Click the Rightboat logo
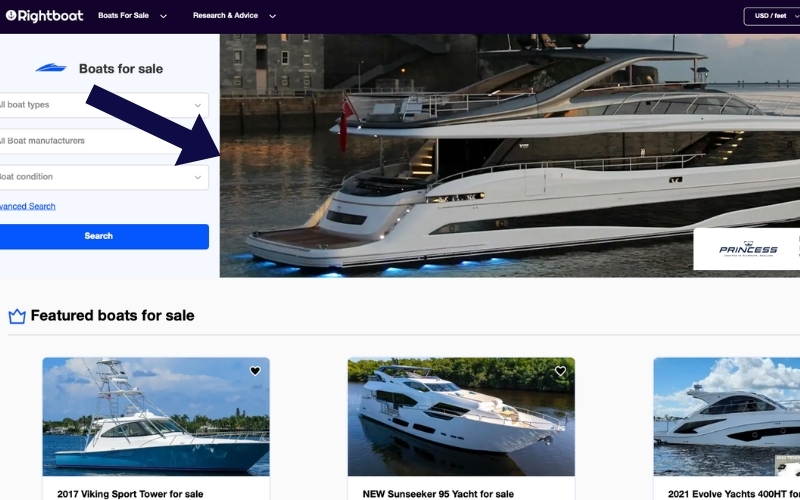The height and width of the screenshot is (500, 800). click(44, 16)
